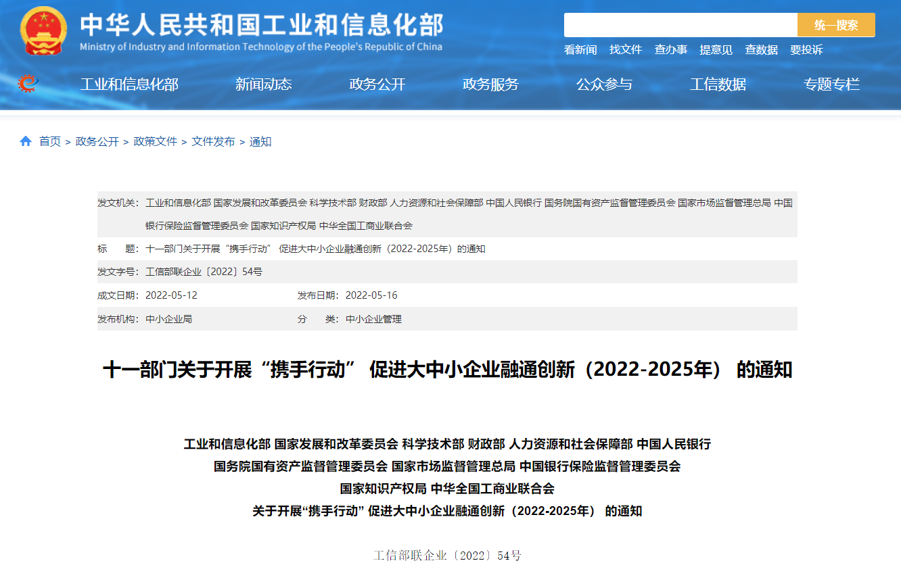Click the 发文字号 value 工信部联企业〔2022〕54号 in table
The width and height of the screenshot is (901, 588).
click(204, 272)
